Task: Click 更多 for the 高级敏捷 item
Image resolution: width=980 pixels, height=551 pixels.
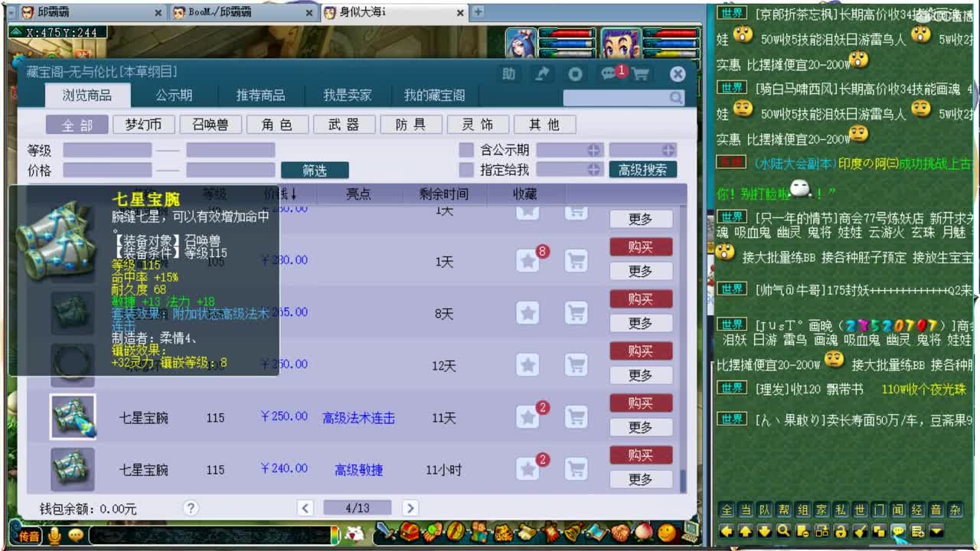Action: click(x=641, y=479)
